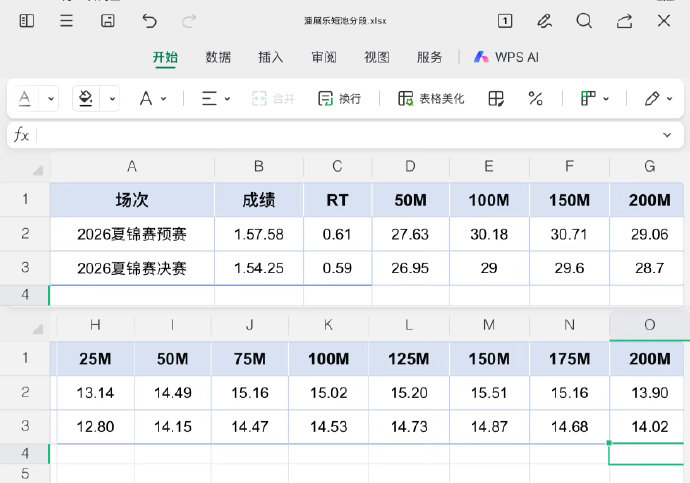Select cell 2026夏锦赛决赛
This screenshot has width=690, height=483.
[x=132, y=268]
